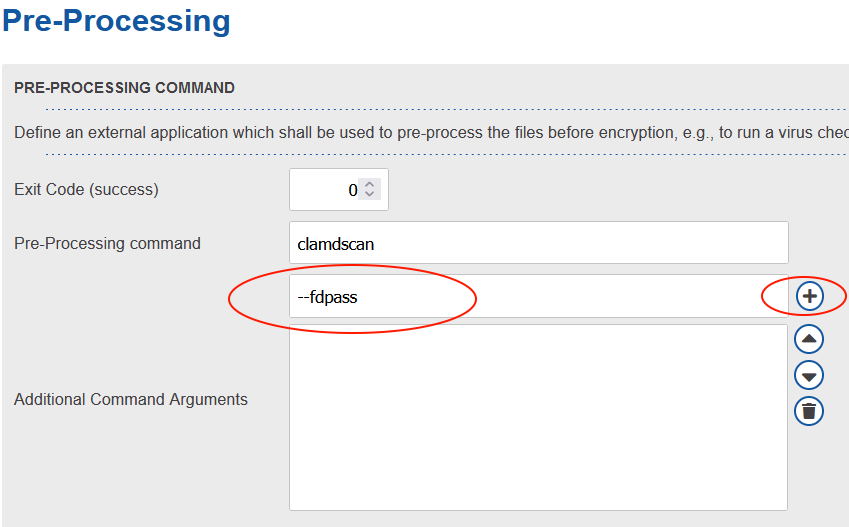
Task: Select the Pre-Processing page heading
Action: 116,21
